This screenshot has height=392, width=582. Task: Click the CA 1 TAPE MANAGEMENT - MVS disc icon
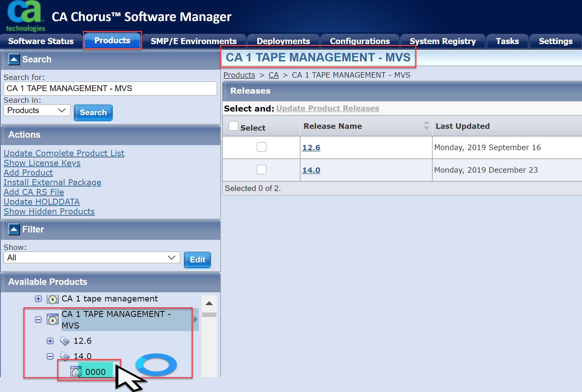coord(53,320)
